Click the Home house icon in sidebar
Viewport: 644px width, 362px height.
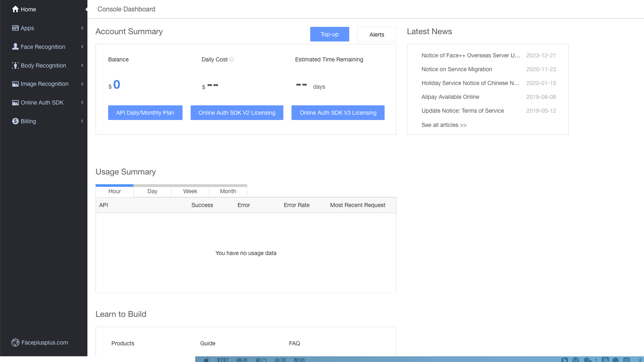pos(15,9)
